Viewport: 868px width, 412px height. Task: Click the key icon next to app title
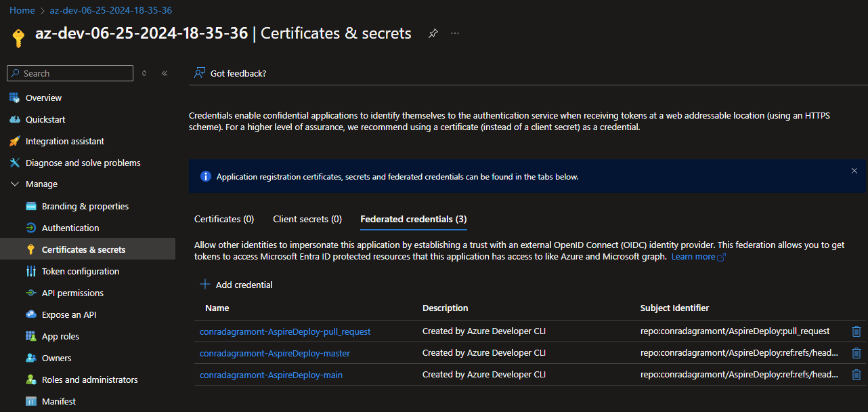18,37
